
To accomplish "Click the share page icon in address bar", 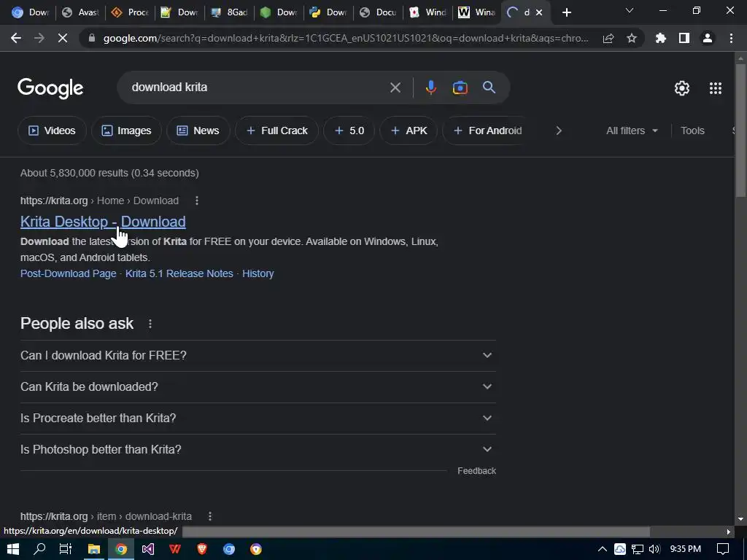I will click(608, 38).
